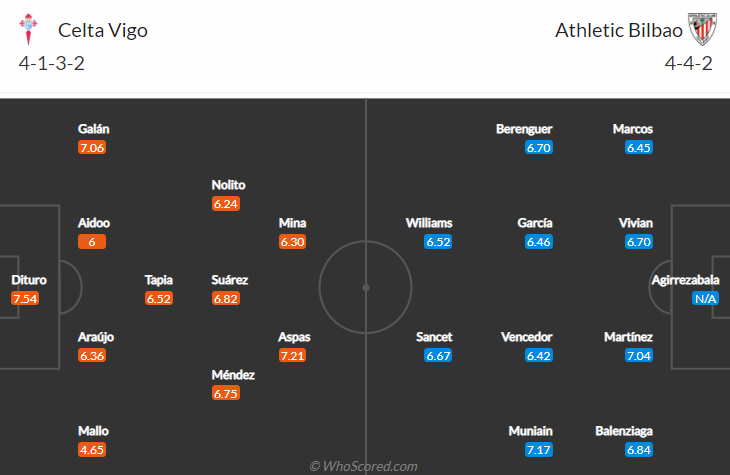Select Suárez's 6.82 rating badge
The height and width of the screenshot is (475, 730).
(226, 299)
